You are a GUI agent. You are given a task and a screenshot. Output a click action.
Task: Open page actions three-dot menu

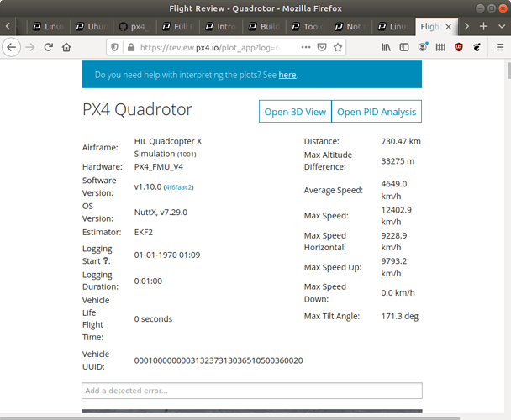306,47
